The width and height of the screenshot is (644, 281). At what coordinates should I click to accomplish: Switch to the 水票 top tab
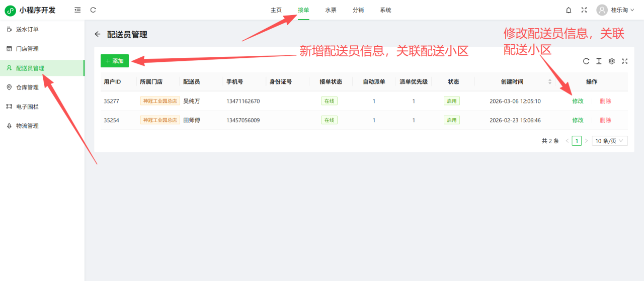(x=331, y=10)
